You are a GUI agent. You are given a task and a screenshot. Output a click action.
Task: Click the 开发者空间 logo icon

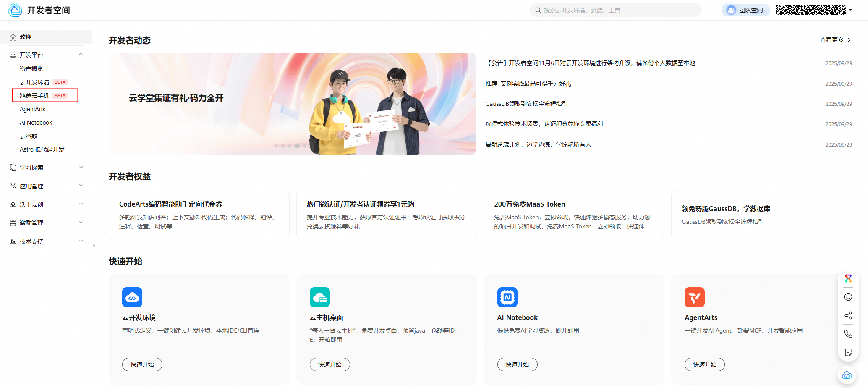[15, 10]
